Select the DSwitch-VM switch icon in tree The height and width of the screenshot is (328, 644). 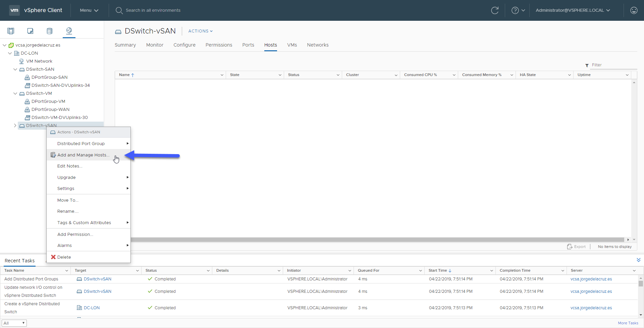click(22, 93)
